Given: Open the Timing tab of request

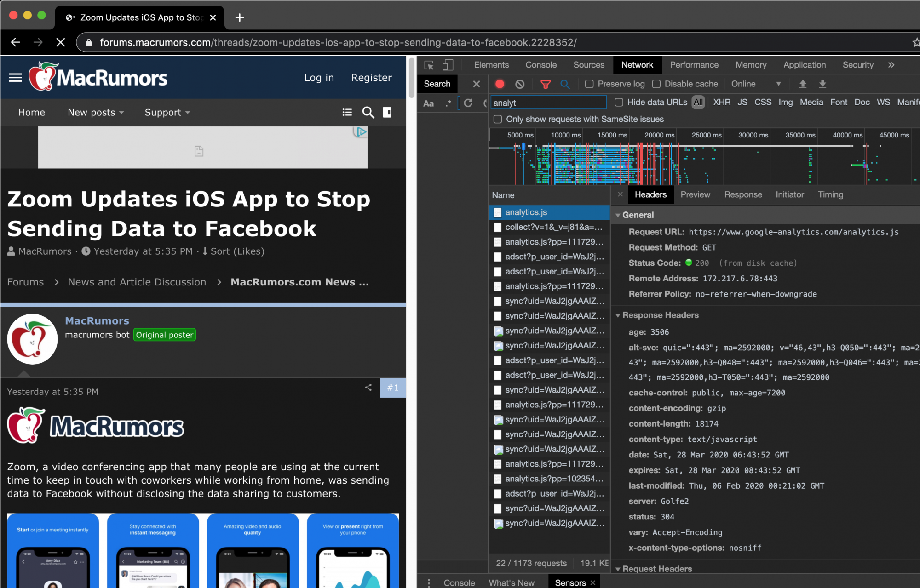Looking at the screenshot, I should [x=830, y=194].
